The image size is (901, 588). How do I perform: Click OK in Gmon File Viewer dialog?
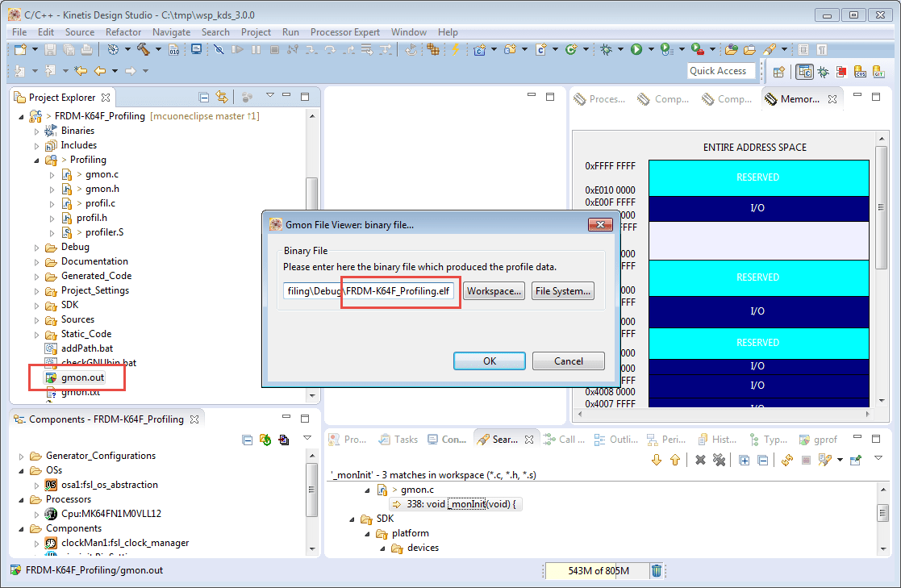[x=490, y=361]
